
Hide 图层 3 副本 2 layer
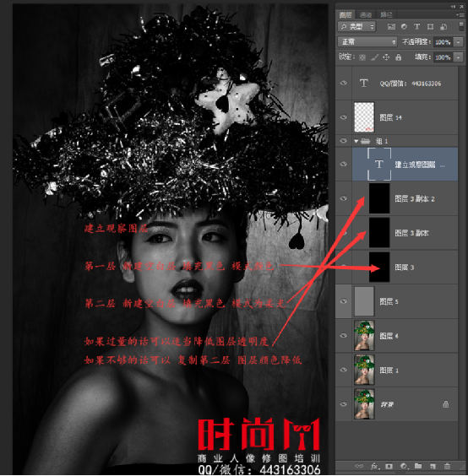pos(344,198)
